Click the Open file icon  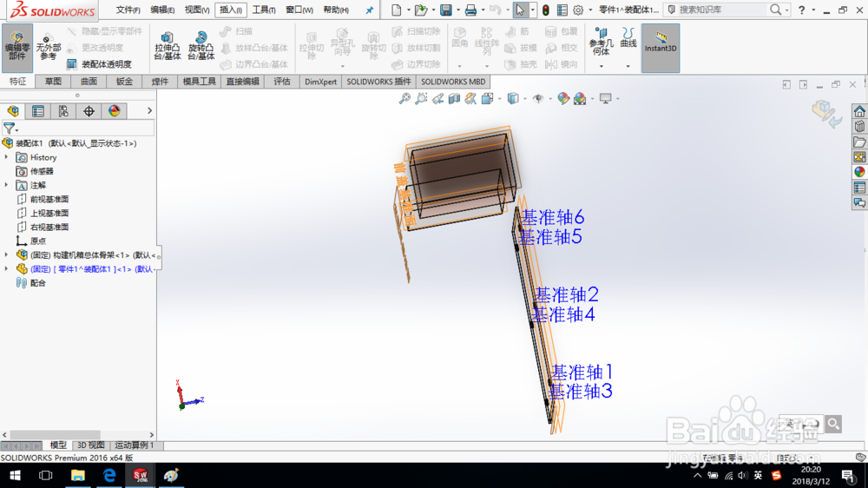pos(421,10)
